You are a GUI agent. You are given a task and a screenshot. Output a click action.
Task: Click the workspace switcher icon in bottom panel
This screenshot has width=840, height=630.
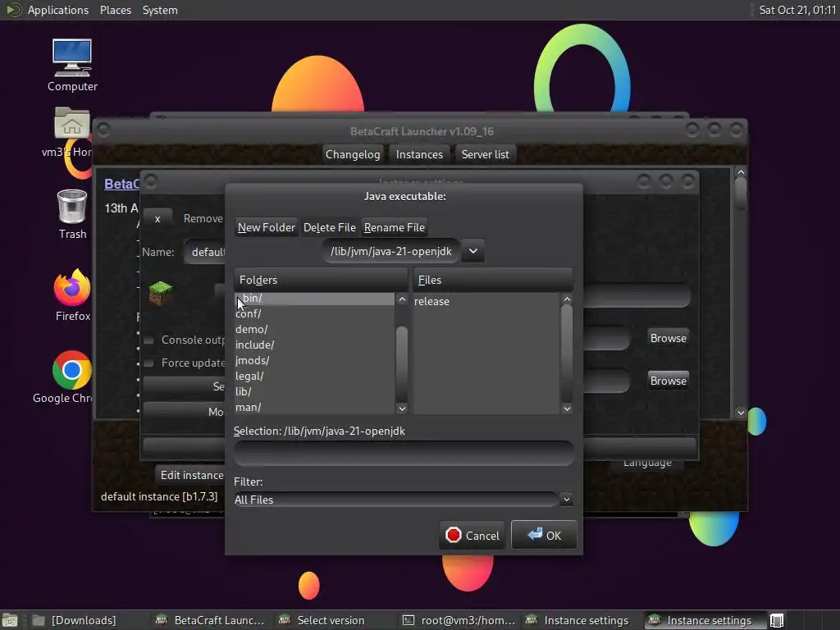(777, 620)
